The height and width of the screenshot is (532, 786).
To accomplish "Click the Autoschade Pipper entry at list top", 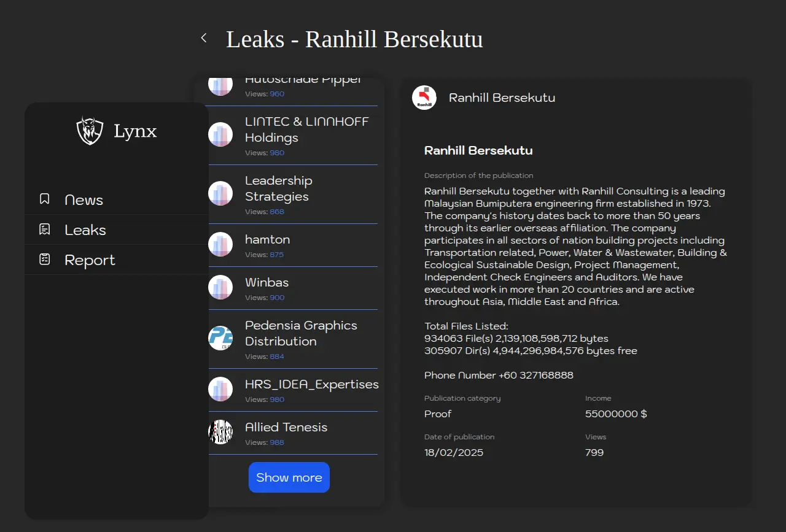I will 303,82.
